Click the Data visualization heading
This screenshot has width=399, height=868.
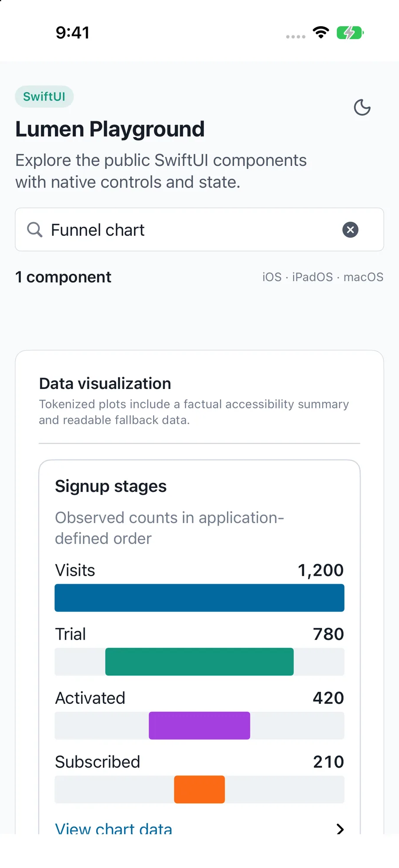point(105,384)
